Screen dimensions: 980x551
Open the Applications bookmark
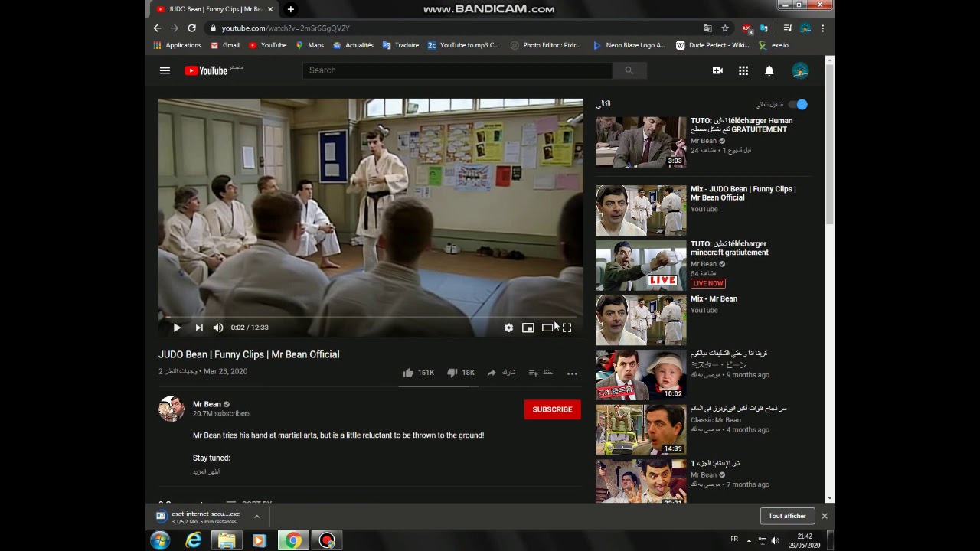[177, 45]
